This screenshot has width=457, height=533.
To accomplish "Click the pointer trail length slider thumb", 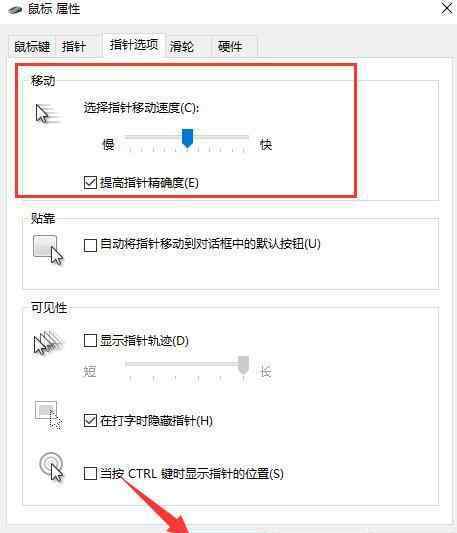I will point(243,365).
